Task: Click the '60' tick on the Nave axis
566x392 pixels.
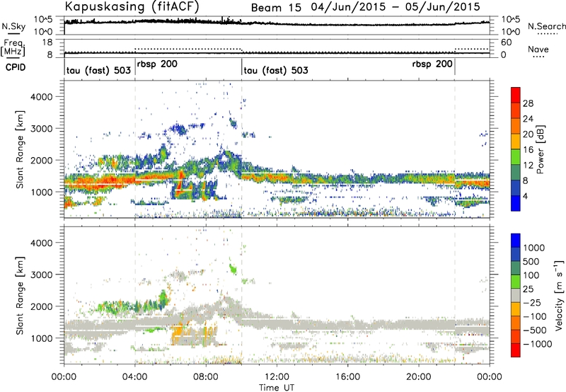Action: coord(507,42)
